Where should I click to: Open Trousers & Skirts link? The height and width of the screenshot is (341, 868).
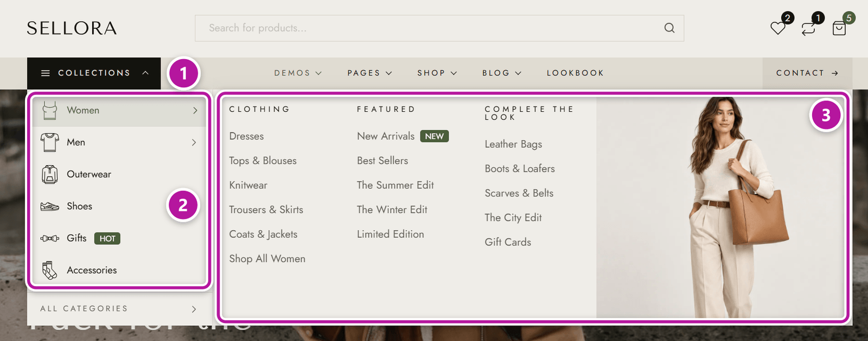click(x=266, y=210)
